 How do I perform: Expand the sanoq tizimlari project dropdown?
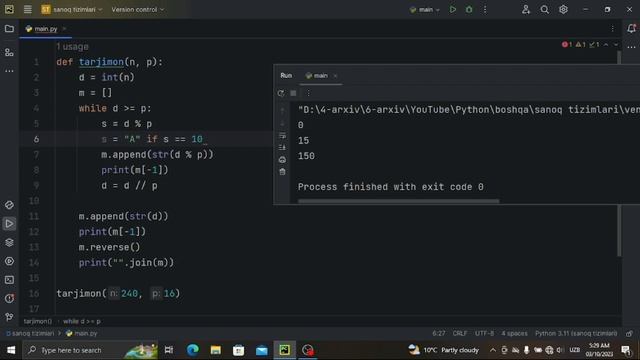click(x=72, y=9)
